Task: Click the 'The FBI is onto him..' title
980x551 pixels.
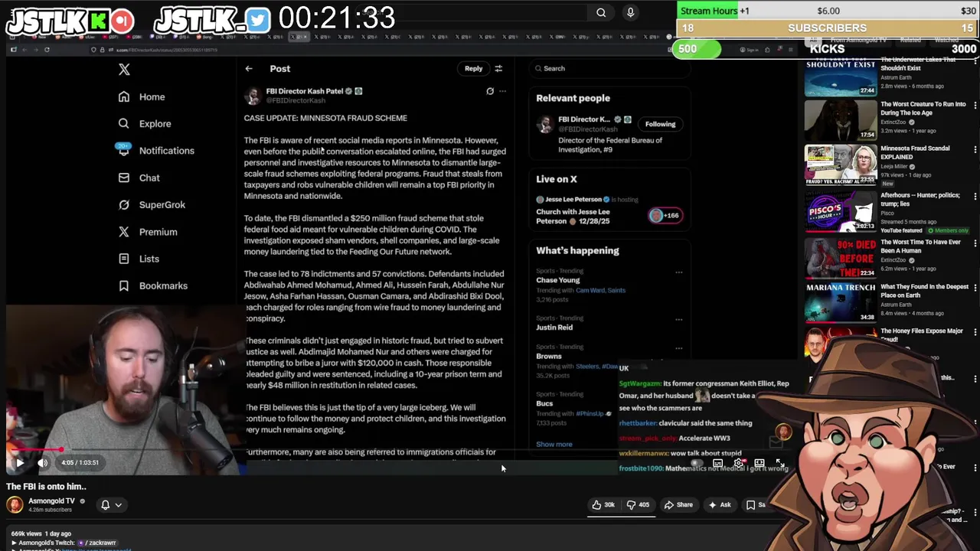Action: click(47, 487)
